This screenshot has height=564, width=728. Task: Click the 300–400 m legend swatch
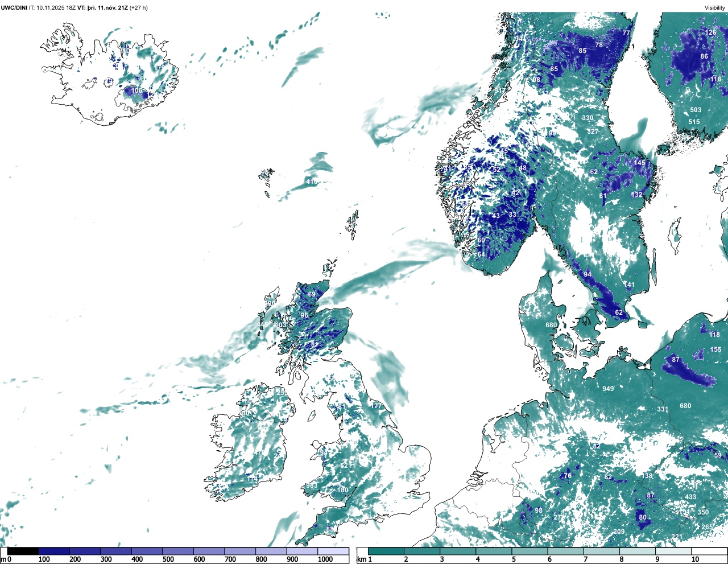pyautogui.click(x=116, y=551)
